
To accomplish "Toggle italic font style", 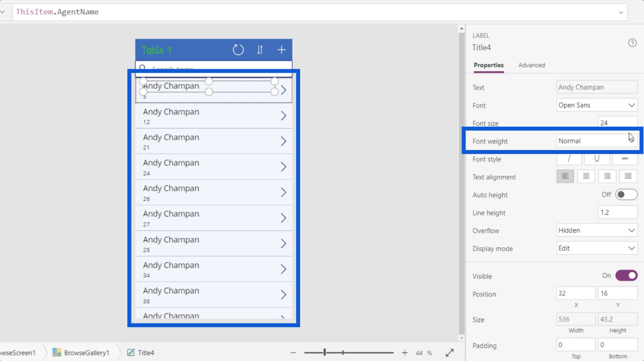I will point(569,158).
